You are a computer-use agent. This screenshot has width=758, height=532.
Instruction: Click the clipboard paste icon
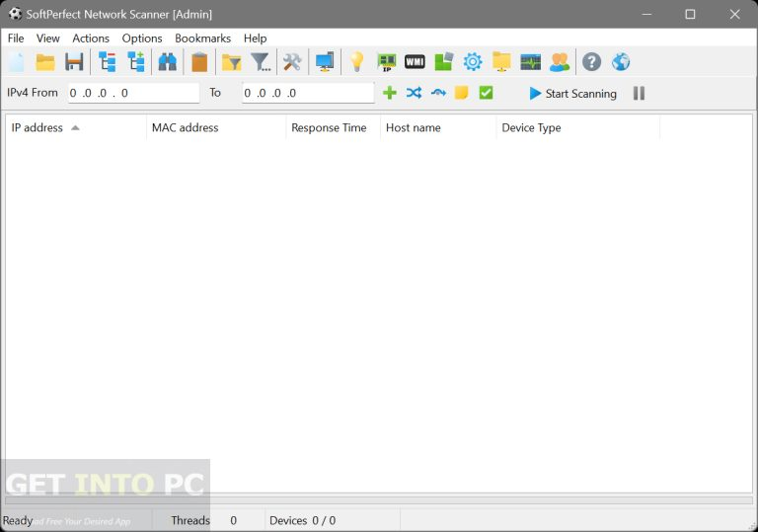coord(199,62)
